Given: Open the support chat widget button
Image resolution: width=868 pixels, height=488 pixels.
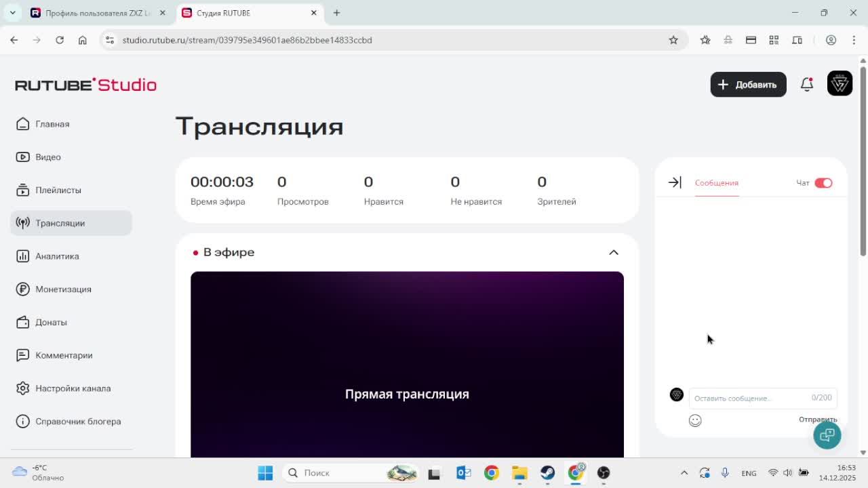Looking at the screenshot, I should 827,435.
